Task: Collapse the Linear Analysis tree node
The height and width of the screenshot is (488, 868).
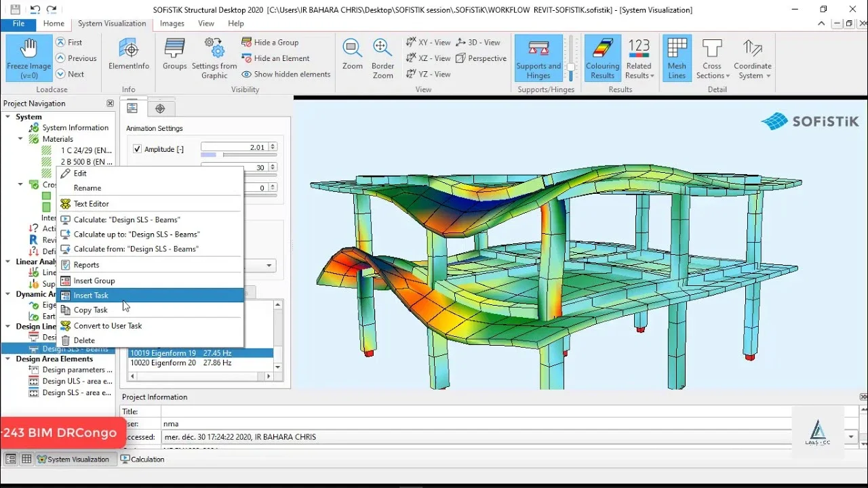Action: click(7, 262)
